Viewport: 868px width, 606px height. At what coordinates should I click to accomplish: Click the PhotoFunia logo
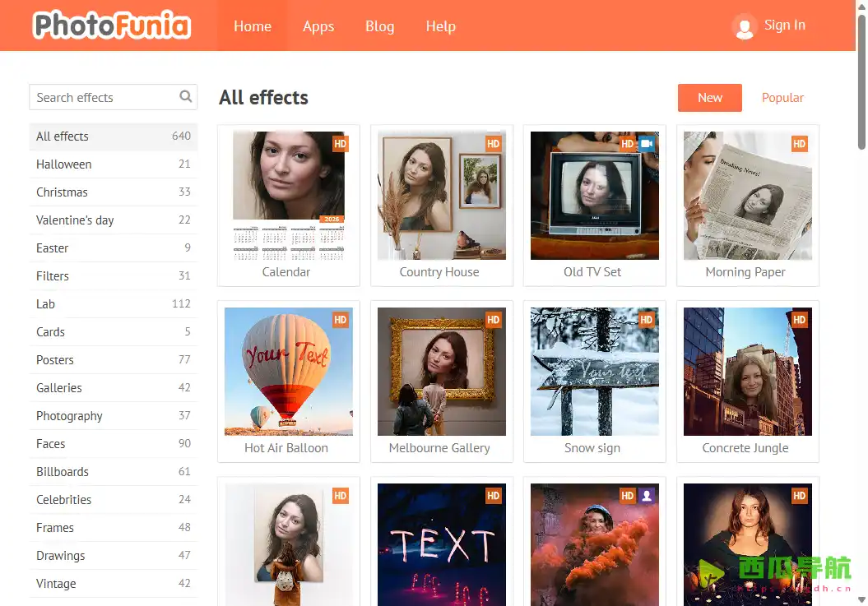click(x=112, y=25)
